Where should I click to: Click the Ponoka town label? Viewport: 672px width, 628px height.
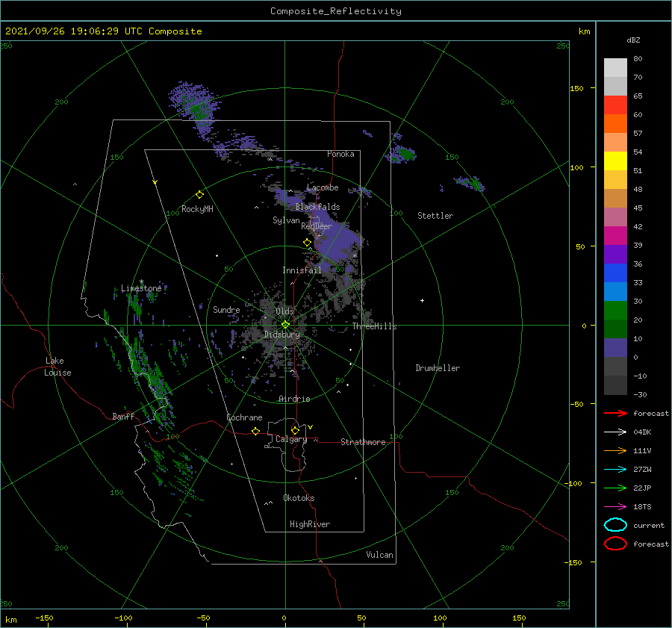coord(340,154)
